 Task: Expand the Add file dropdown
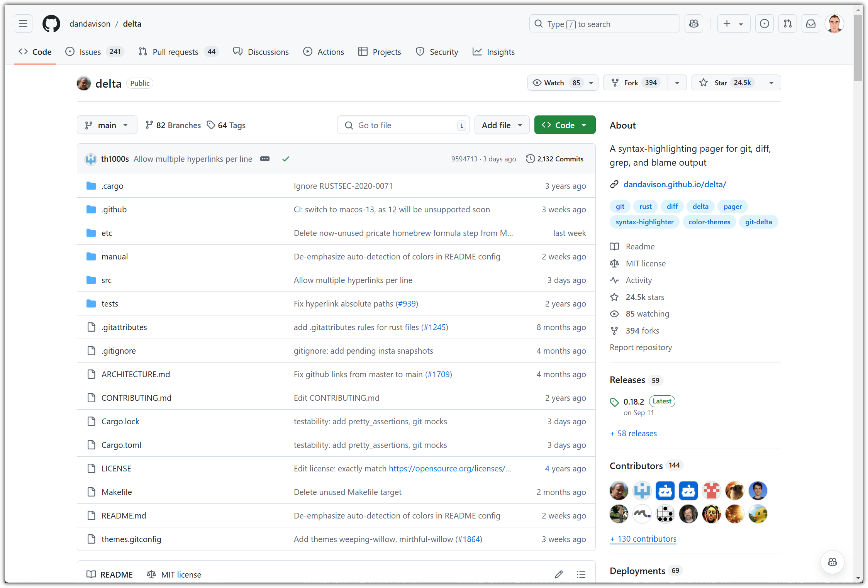coord(502,125)
